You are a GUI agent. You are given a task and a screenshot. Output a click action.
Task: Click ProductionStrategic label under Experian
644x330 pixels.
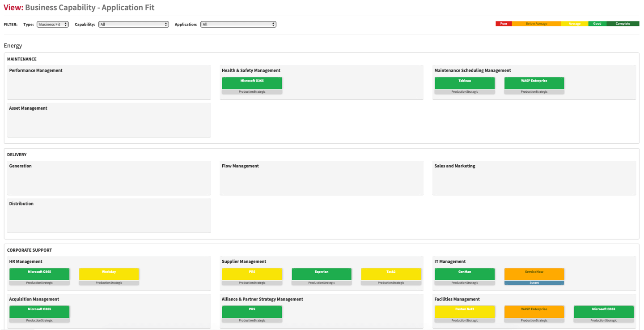click(322, 283)
